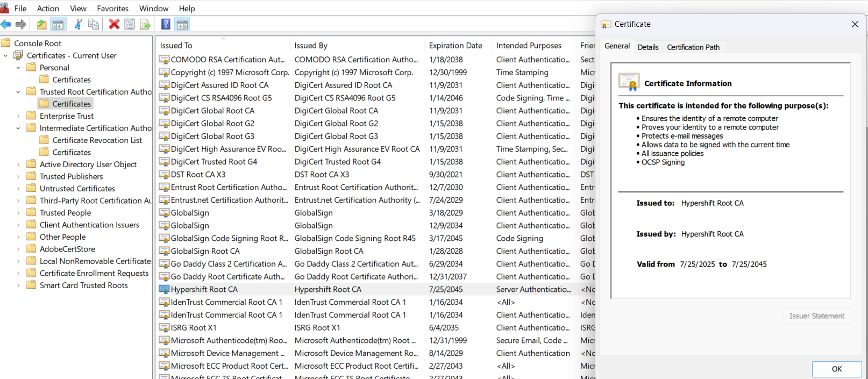This screenshot has height=379, width=868.
Task: Click the certificate icon beside DigiCert Trusted Root G4
Action: coord(164,161)
